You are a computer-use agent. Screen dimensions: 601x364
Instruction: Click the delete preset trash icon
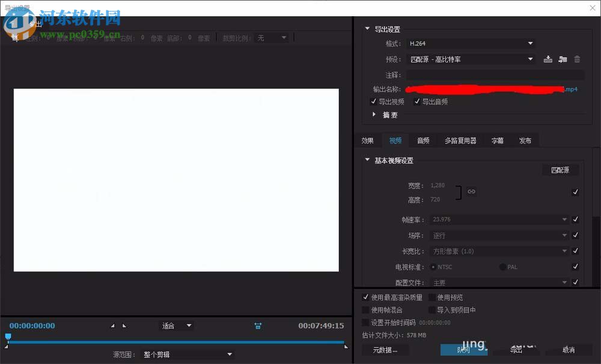pyautogui.click(x=576, y=59)
